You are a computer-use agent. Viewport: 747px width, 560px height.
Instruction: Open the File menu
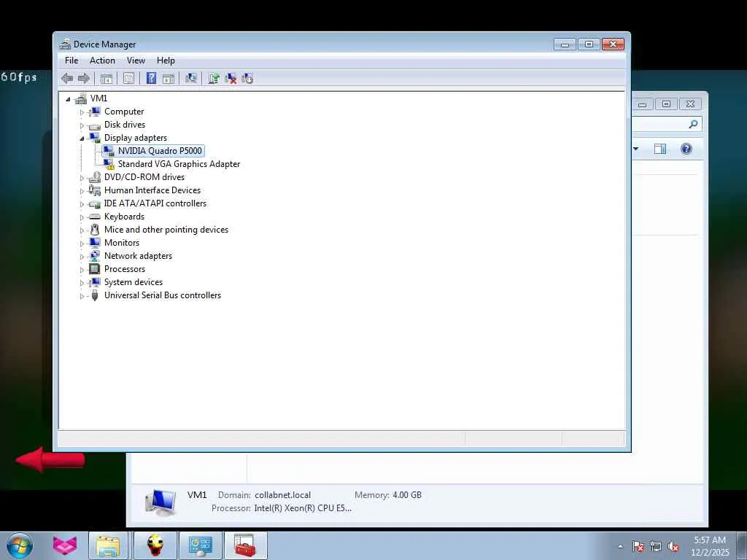click(71, 61)
